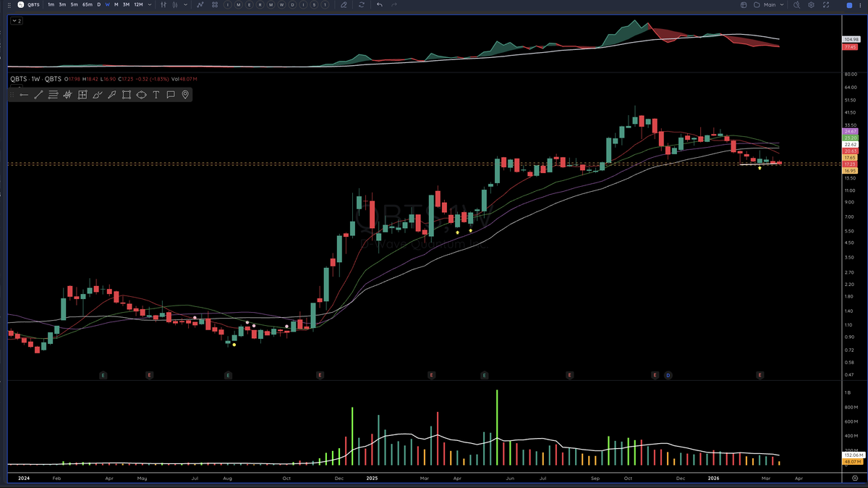
Task: Click the QBTS · 1W chart legend title
Action: (35, 78)
